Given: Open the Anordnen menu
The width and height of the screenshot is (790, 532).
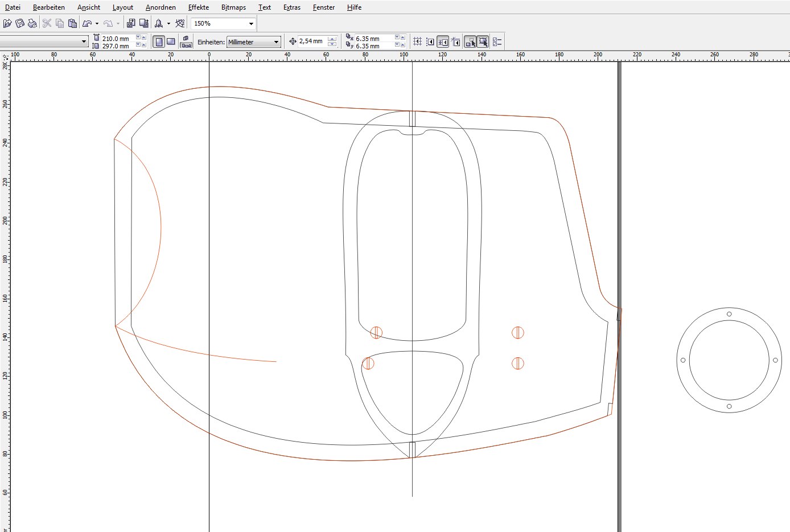Looking at the screenshot, I should (x=161, y=7).
